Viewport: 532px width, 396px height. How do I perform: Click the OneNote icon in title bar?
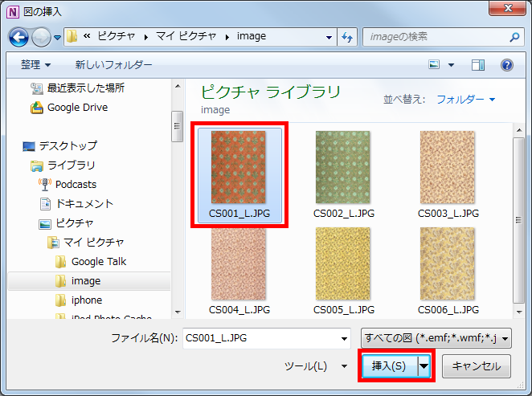click(13, 12)
